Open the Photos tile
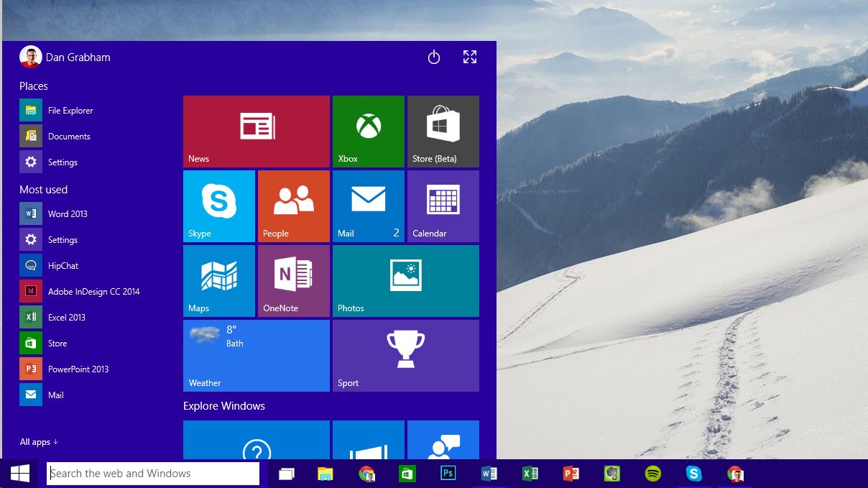This screenshot has height=488, width=868. 405,280
